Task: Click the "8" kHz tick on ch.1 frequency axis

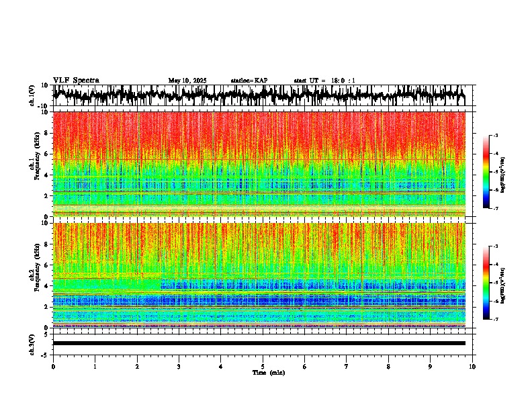Action: coord(46,133)
